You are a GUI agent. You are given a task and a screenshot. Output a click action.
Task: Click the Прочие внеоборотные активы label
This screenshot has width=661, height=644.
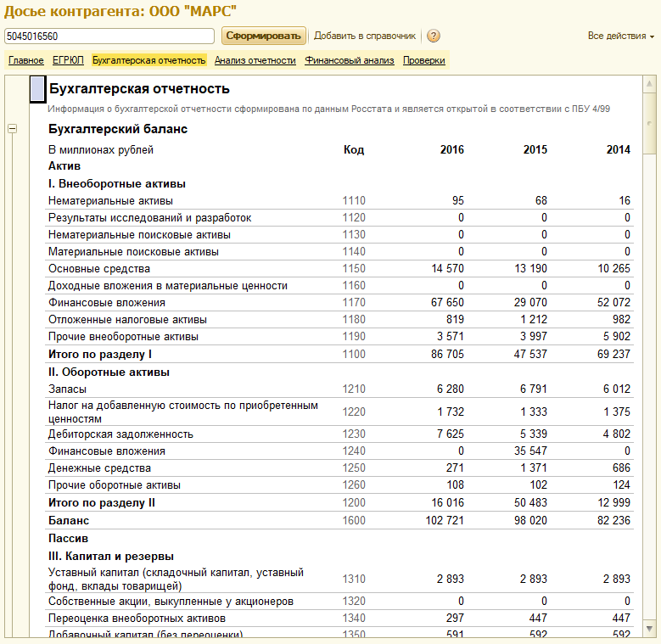click(x=123, y=337)
